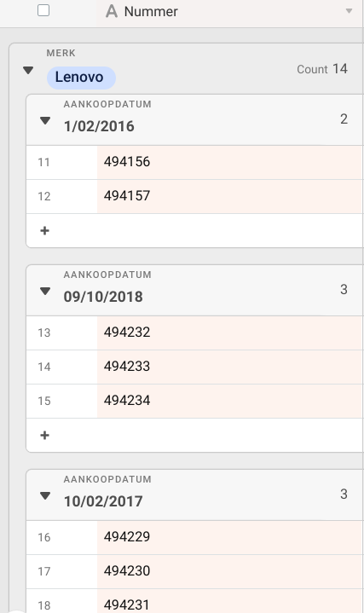Image resolution: width=364 pixels, height=613 pixels.
Task: Select cell with number 494232
Action: [x=230, y=333]
